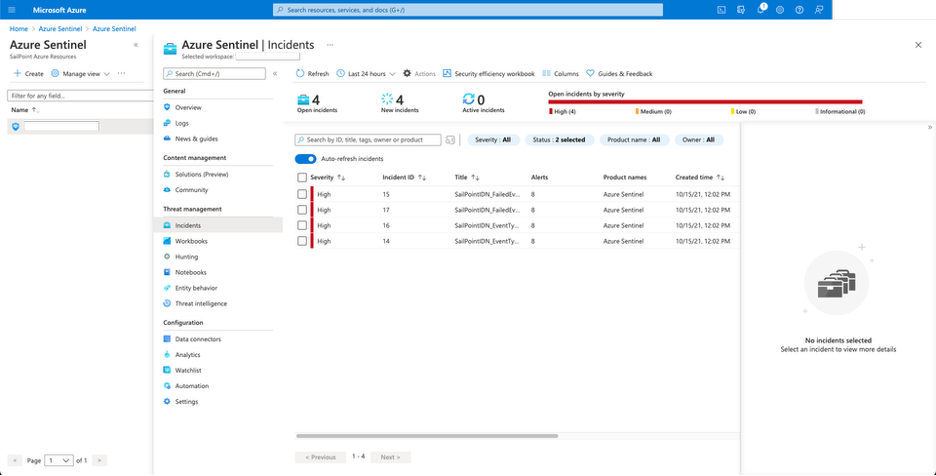Expand the incident details pane chevrons
This screenshot has width=936, height=476.
point(929,127)
